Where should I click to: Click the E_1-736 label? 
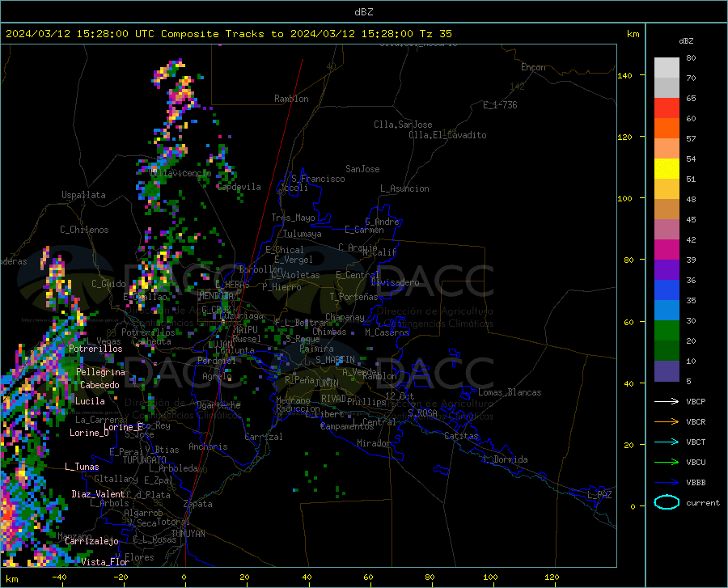tap(500, 105)
